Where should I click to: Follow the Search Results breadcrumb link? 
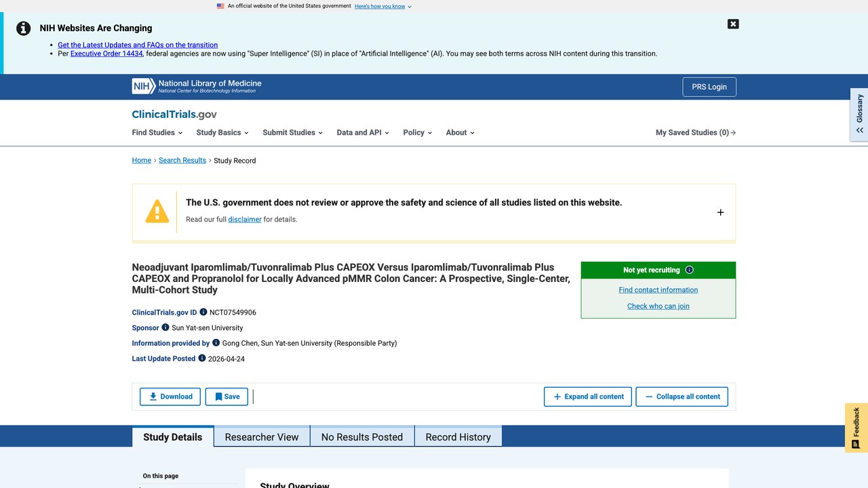tap(182, 161)
